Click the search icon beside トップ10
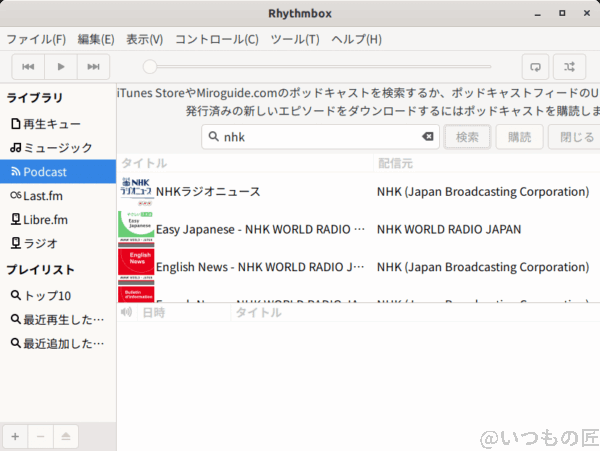Screen dimensions: 600x451 click(16, 295)
